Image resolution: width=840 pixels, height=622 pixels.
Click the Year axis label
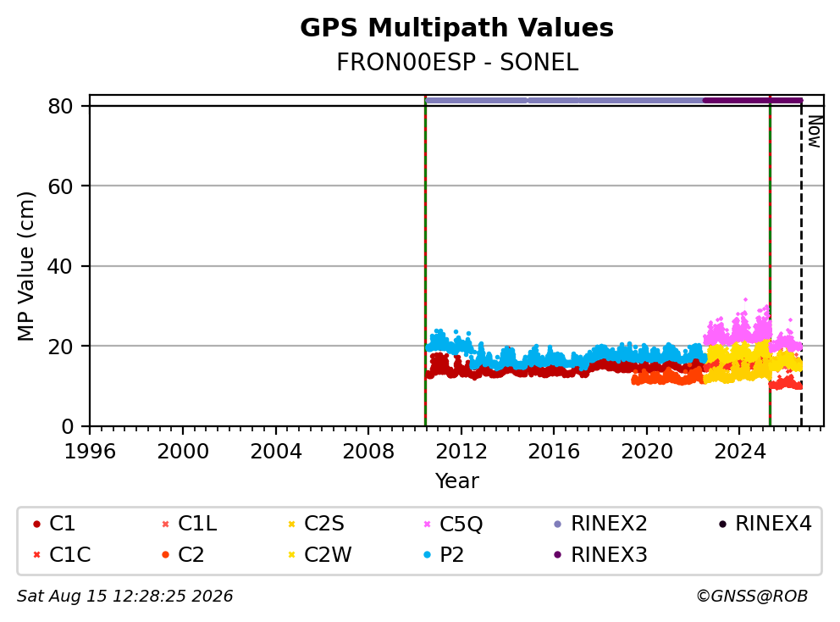pos(457,481)
